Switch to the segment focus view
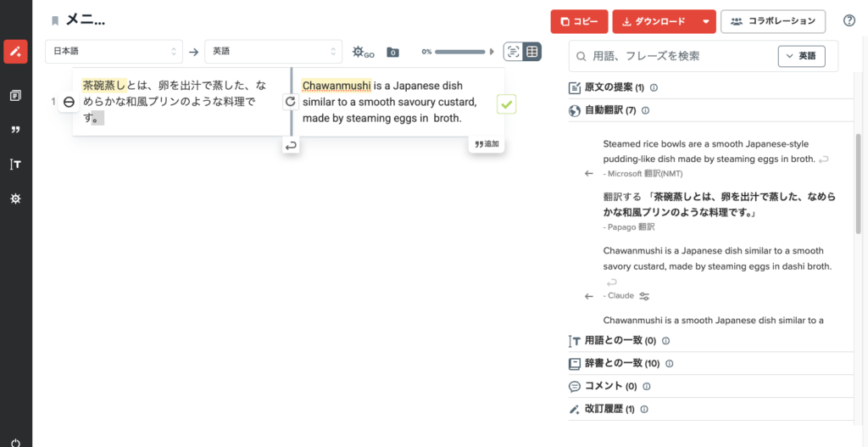Screen dimensions: 868x447 [513, 52]
